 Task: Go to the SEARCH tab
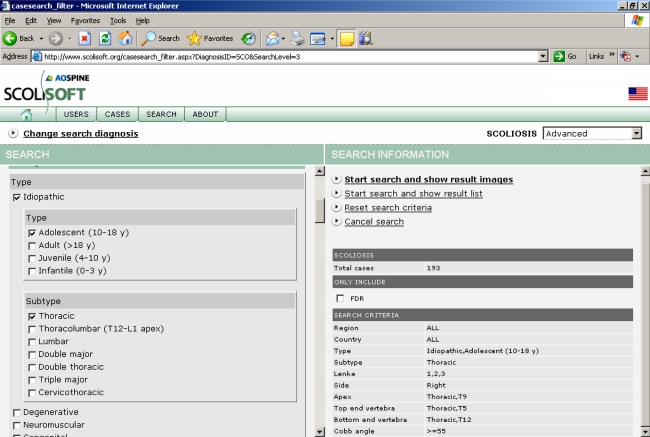(161, 114)
